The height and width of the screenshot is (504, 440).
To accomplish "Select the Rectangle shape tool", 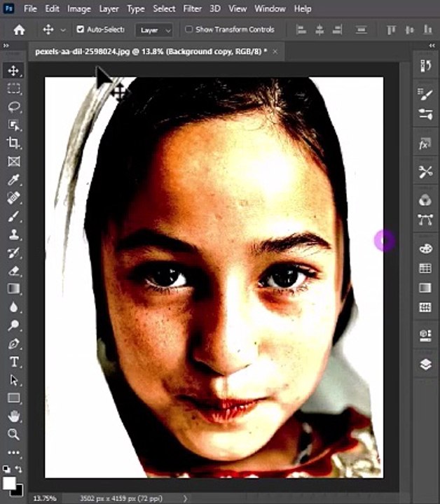I will (x=13, y=398).
